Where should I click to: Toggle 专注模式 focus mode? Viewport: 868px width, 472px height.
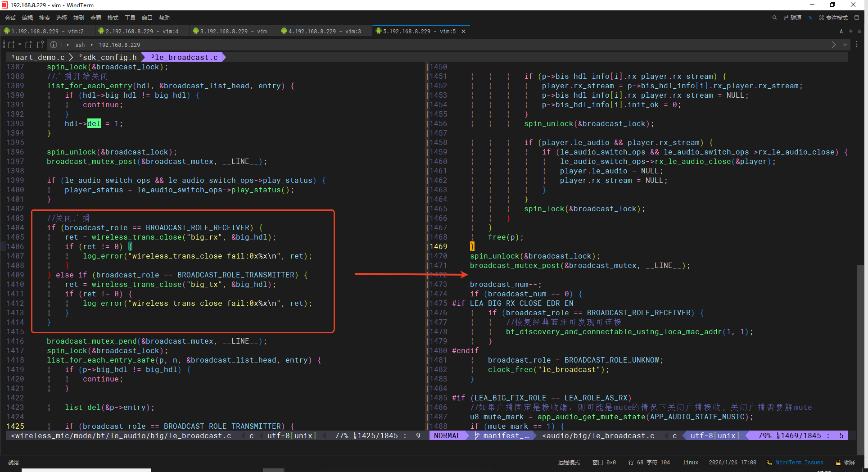833,18
